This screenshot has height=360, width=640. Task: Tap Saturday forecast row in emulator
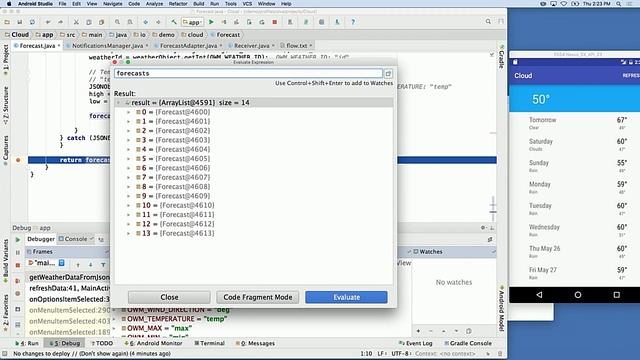pos(574,144)
